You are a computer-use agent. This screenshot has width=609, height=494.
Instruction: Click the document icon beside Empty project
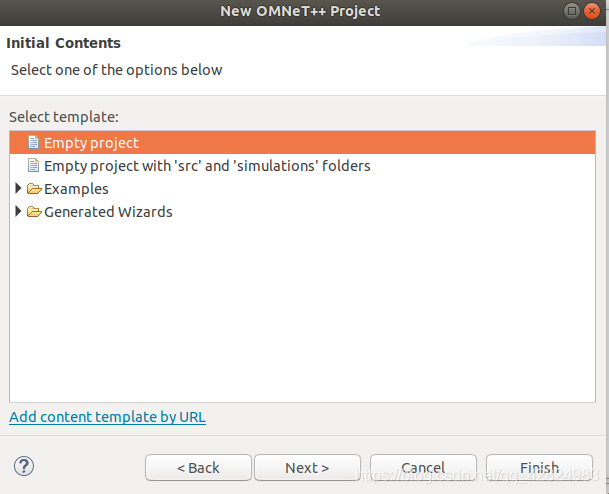click(33, 143)
